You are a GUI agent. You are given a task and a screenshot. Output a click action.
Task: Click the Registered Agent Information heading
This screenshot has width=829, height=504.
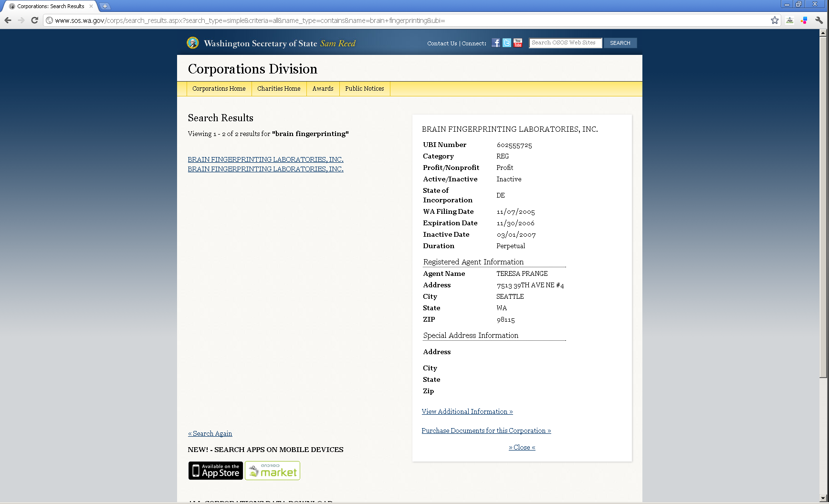point(473,262)
